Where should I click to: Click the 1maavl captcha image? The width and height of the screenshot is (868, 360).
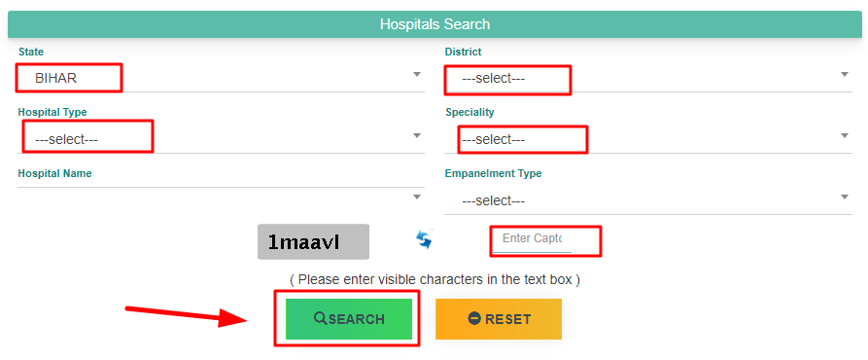pos(313,241)
